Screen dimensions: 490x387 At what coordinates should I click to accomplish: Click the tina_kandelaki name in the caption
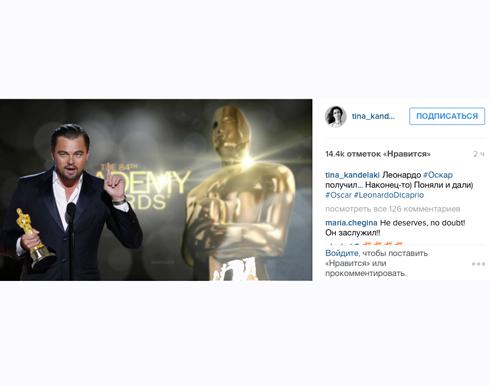[x=352, y=175]
